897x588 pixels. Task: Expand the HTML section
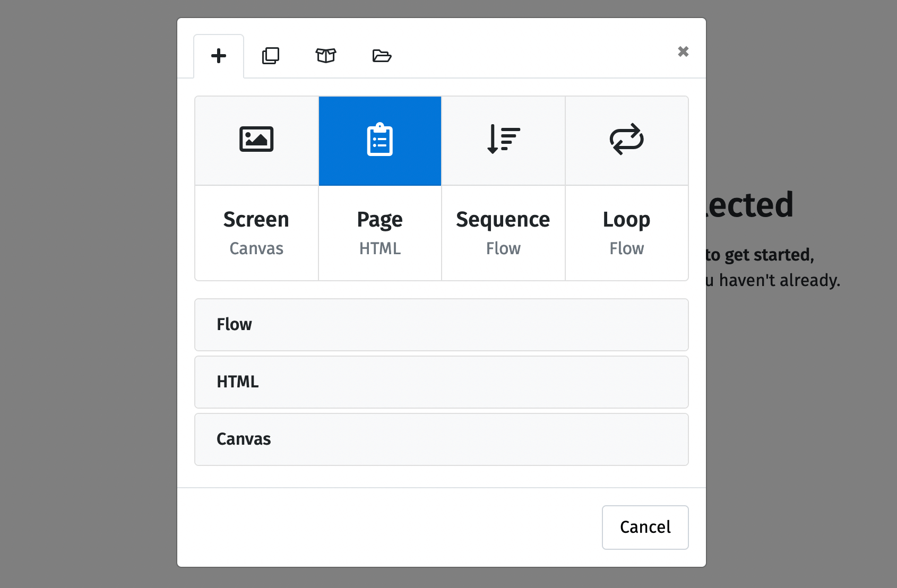(442, 382)
